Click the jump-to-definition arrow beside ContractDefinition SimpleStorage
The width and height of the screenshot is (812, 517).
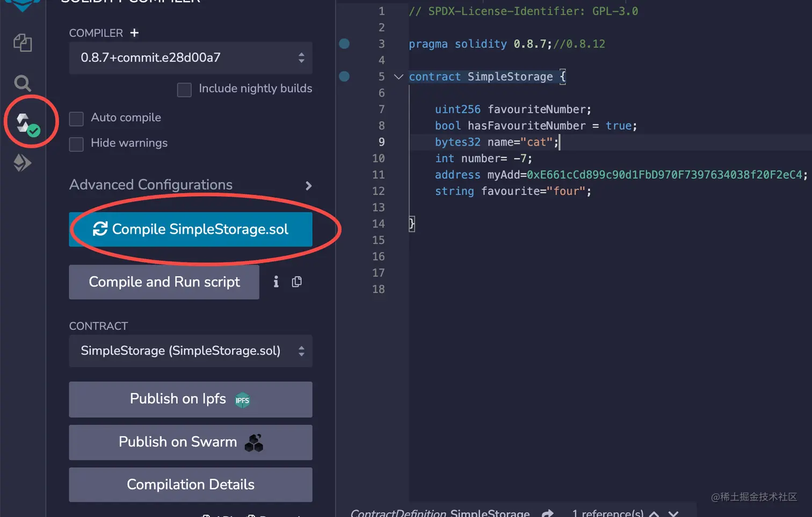(x=547, y=513)
